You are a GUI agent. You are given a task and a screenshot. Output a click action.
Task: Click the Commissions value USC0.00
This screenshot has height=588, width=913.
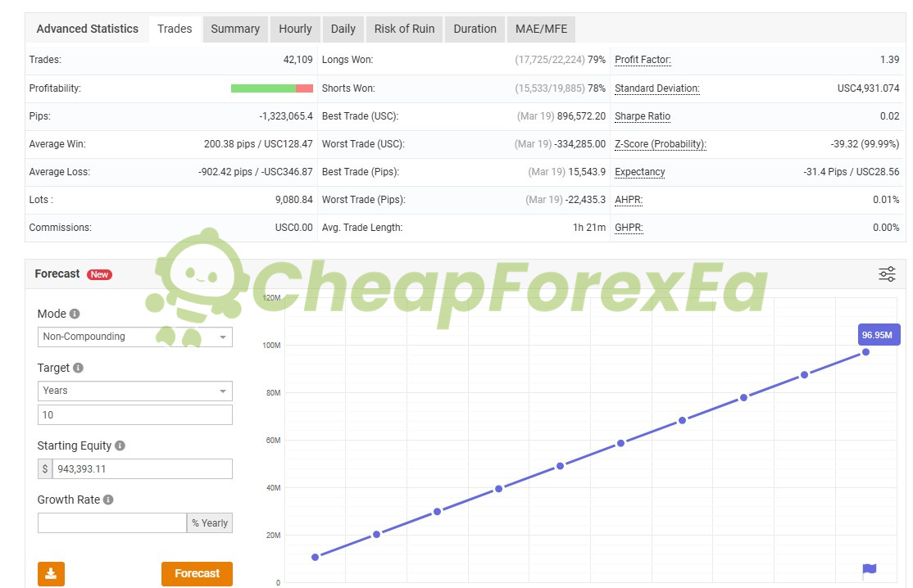[294, 228]
